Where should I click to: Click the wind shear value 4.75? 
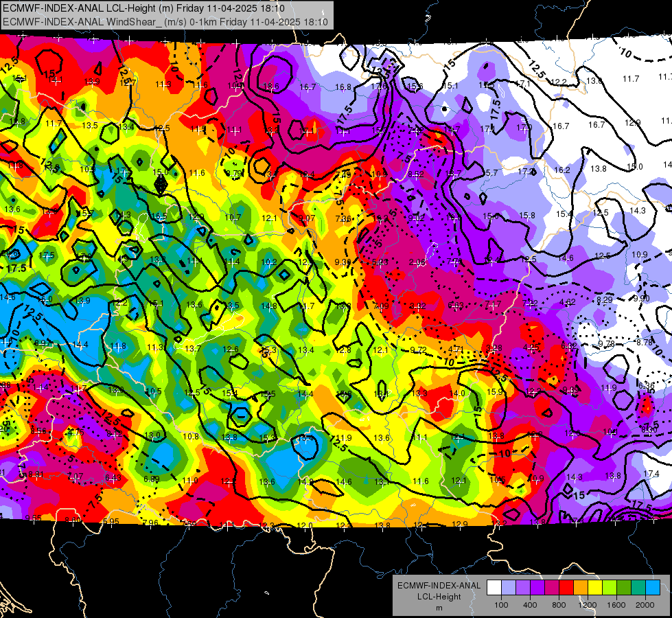pos(76,432)
